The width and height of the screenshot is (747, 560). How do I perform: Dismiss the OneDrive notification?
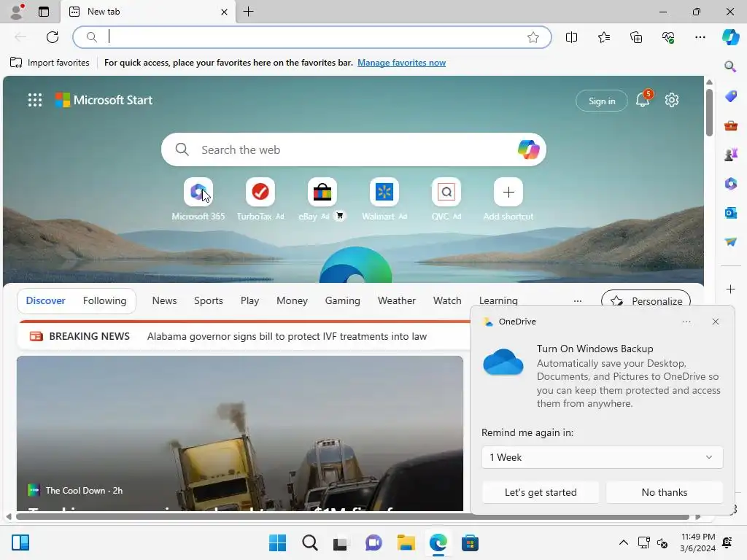coord(715,322)
